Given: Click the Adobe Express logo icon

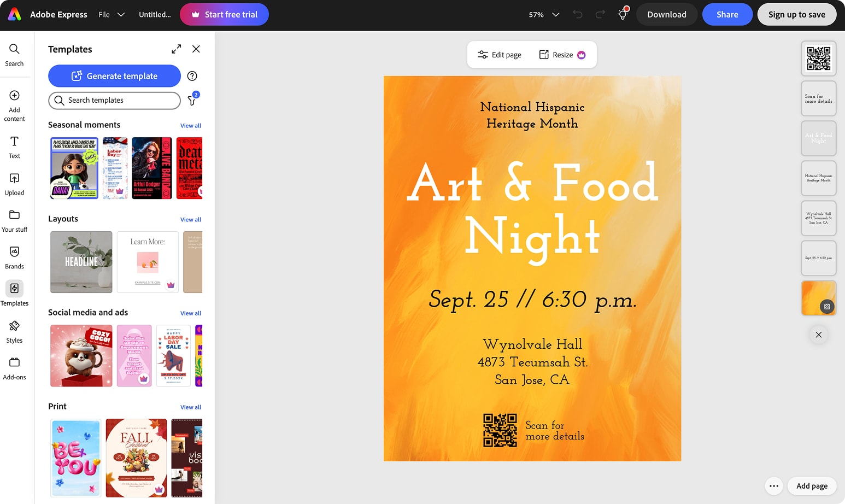Looking at the screenshot, I should [15, 14].
